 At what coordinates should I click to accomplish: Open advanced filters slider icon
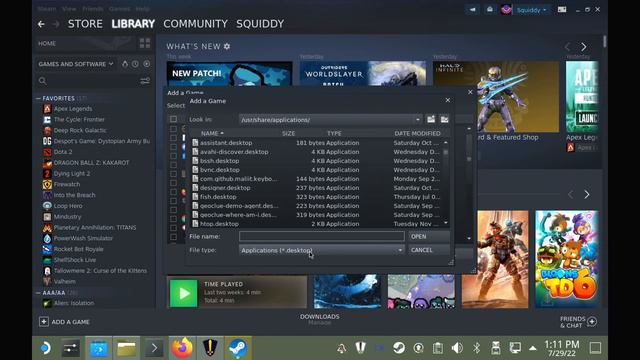tap(145, 81)
